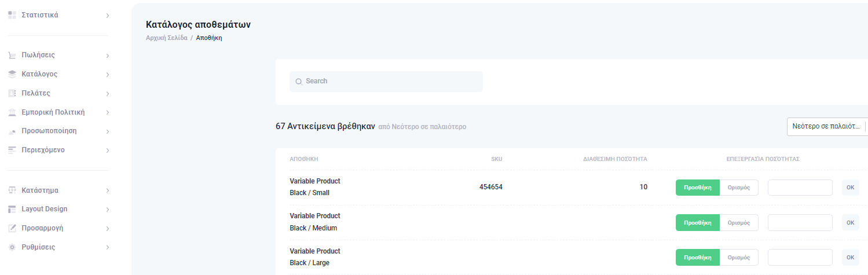Image resolution: width=868 pixels, height=275 pixels.
Task: Click the Search field in inventory list
Action: pyautogui.click(x=386, y=82)
